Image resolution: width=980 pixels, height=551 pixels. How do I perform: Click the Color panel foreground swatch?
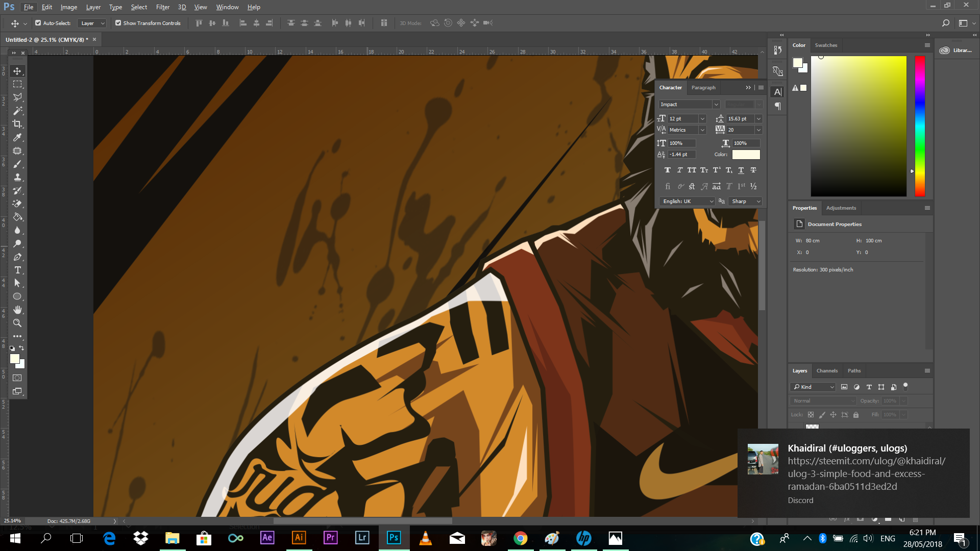point(797,63)
